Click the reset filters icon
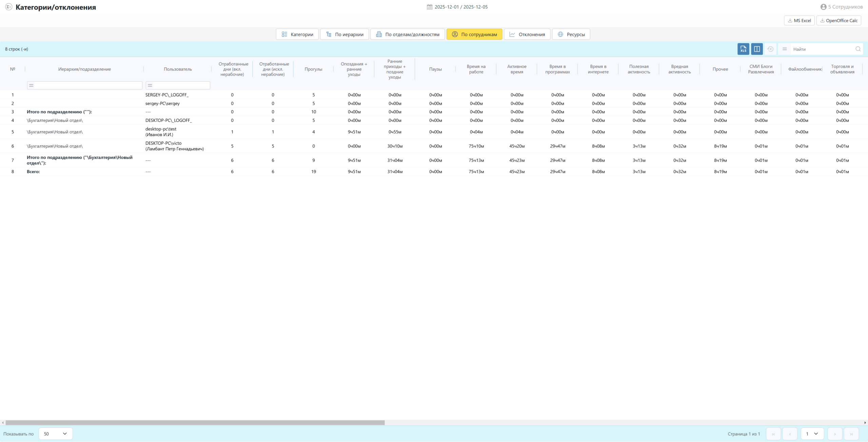 (x=770, y=49)
